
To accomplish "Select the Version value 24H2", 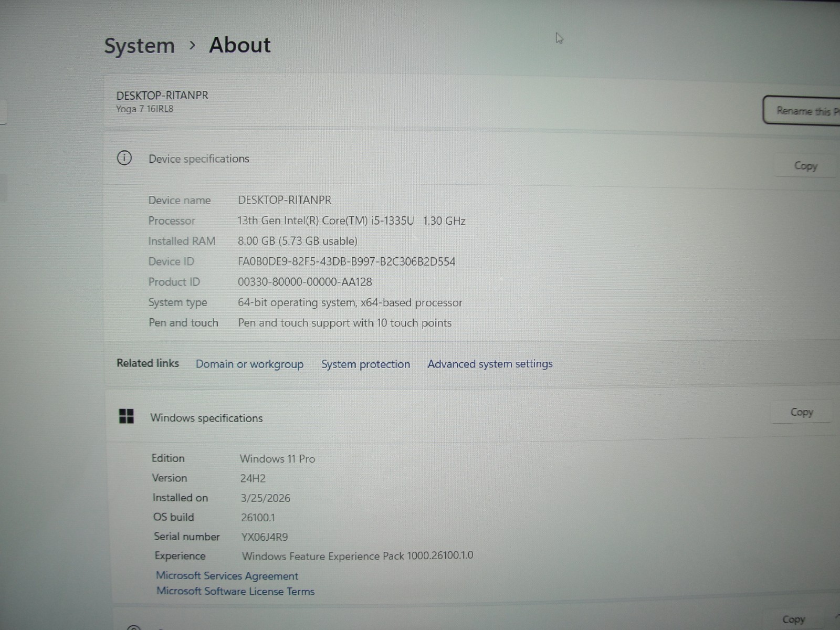I will [x=253, y=478].
